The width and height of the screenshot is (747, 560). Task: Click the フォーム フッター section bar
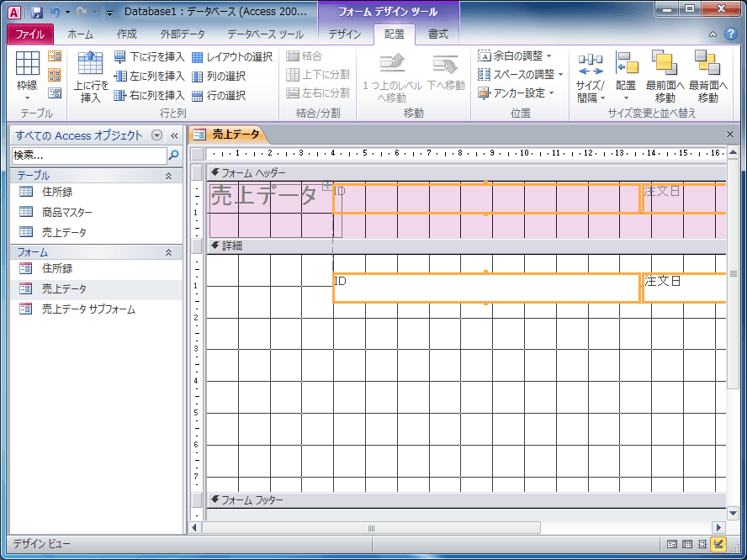click(x=466, y=500)
